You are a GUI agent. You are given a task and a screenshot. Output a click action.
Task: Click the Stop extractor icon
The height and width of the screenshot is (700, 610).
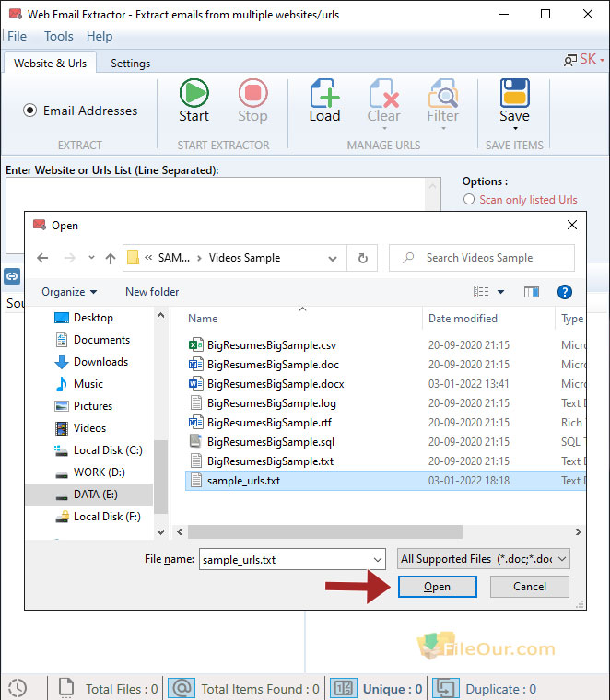point(252,93)
